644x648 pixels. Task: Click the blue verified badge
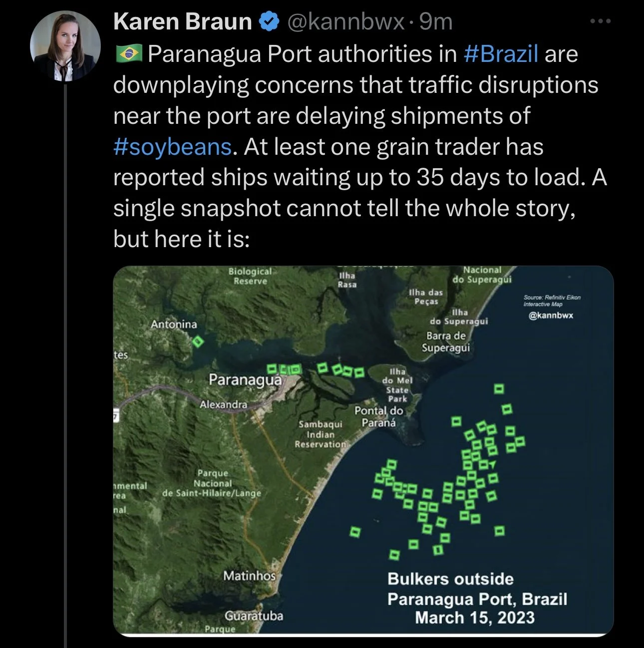[x=270, y=22]
